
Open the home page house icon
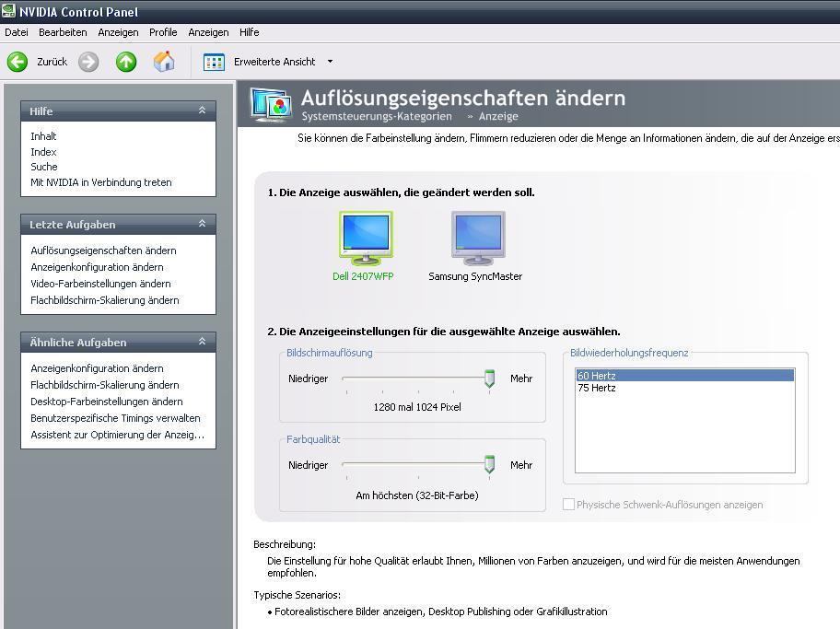point(164,61)
